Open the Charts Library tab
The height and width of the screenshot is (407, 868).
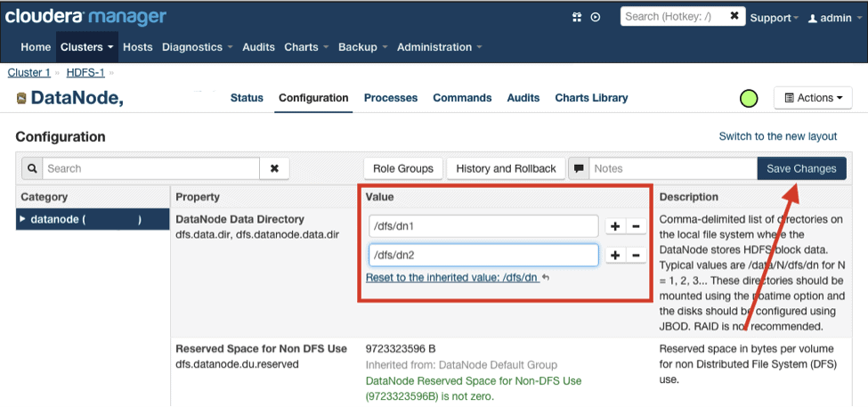pyautogui.click(x=591, y=98)
